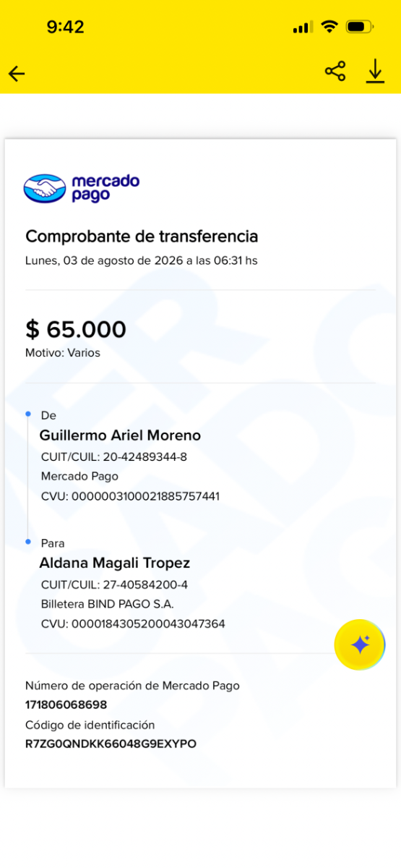Tap the battery status icon
The height and width of the screenshot is (868, 401).
[x=359, y=27]
